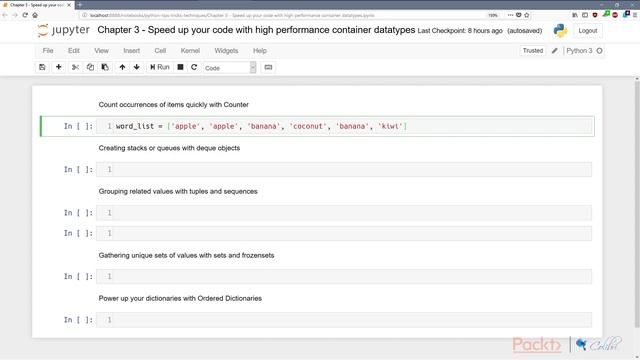Viewport: 640px width, 360px height.
Task: Select the Chapter 3 browser tab
Action: coord(37,5)
